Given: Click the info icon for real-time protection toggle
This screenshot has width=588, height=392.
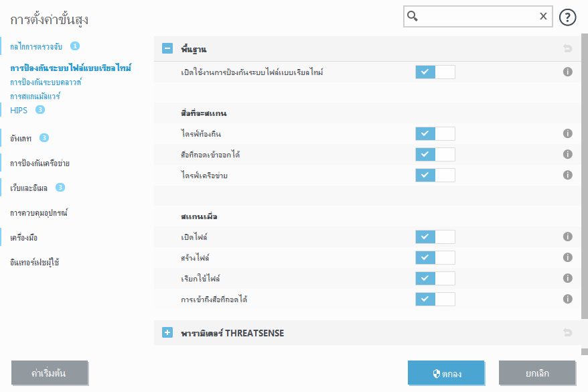Looking at the screenshot, I should coord(567,72).
